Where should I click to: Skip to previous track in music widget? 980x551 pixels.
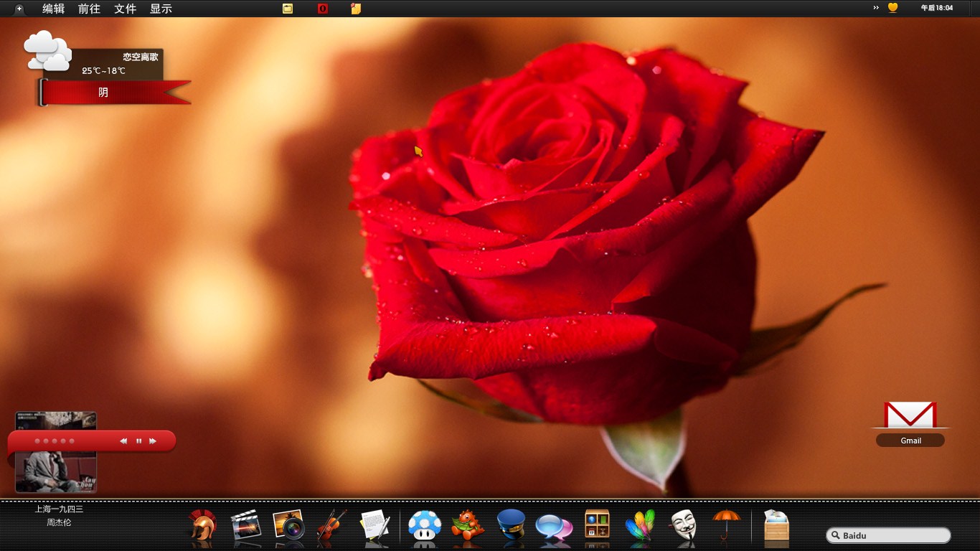(123, 441)
